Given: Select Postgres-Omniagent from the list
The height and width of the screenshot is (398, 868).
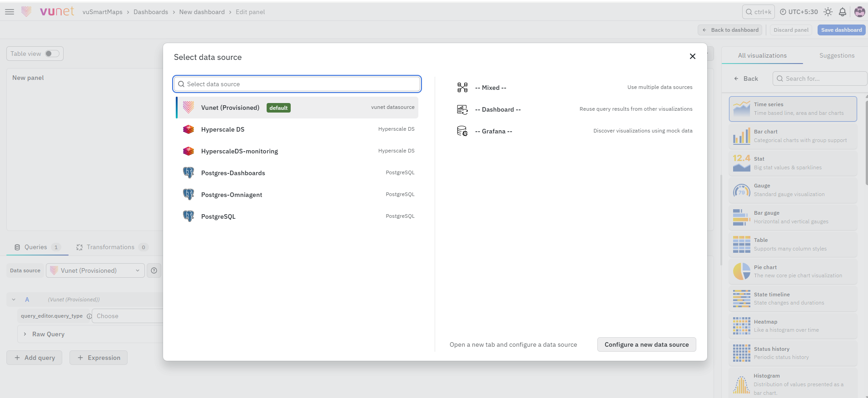Looking at the screenshot, I should tap(297, 195).
